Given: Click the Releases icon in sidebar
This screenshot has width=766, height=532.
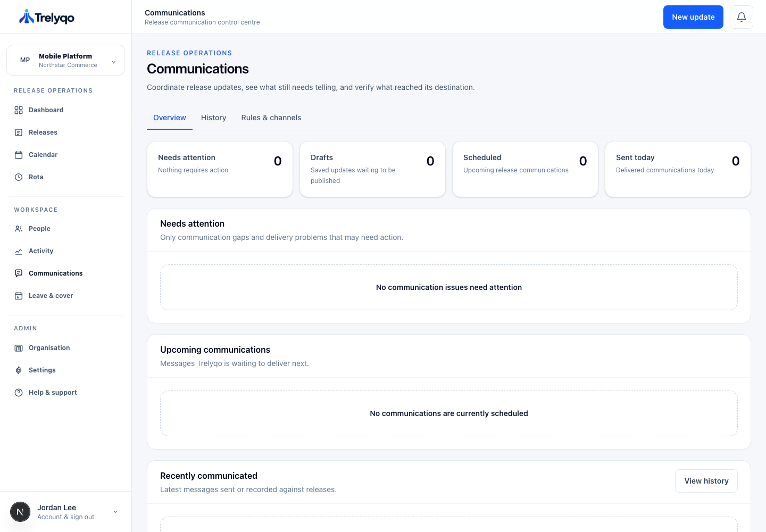Looking at the screenshot, I should (19, 132).
